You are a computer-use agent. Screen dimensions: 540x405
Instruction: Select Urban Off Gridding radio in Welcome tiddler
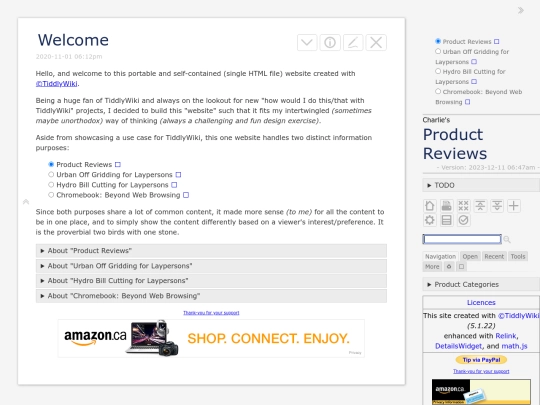51,174
